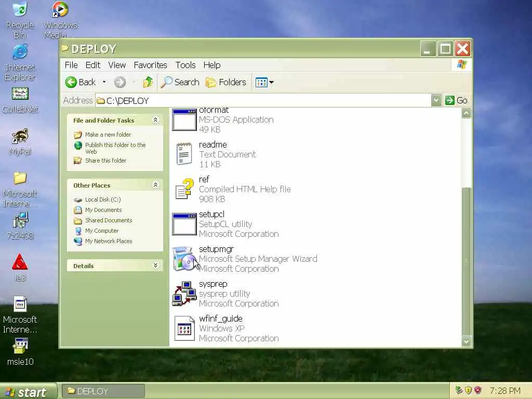Expand the Address bar dropdown
Viewport: 532px width, 399px height.
(436, 100)
